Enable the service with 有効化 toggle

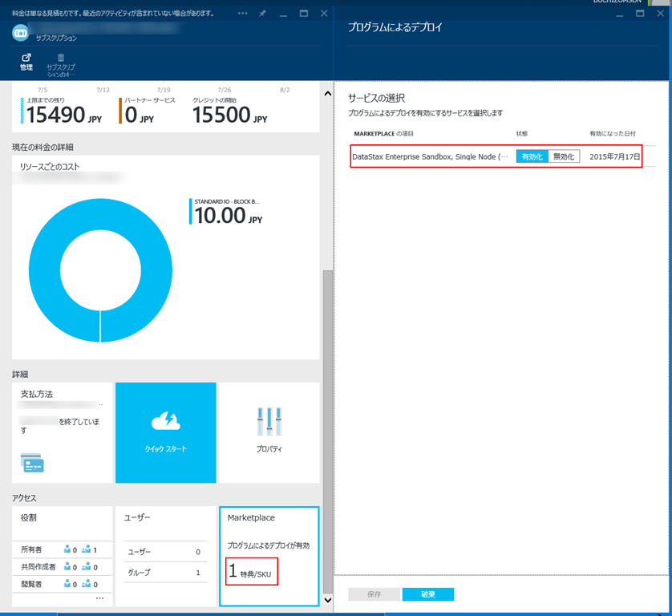(532, 156)
